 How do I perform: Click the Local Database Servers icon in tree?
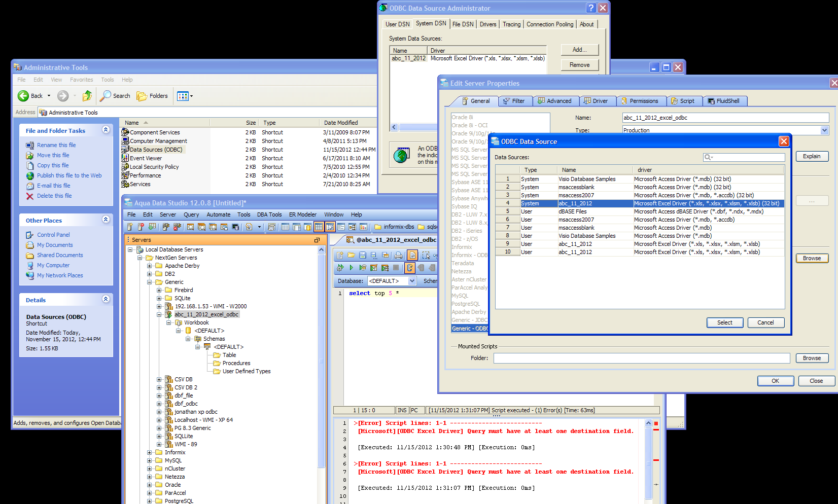(140, 249)
